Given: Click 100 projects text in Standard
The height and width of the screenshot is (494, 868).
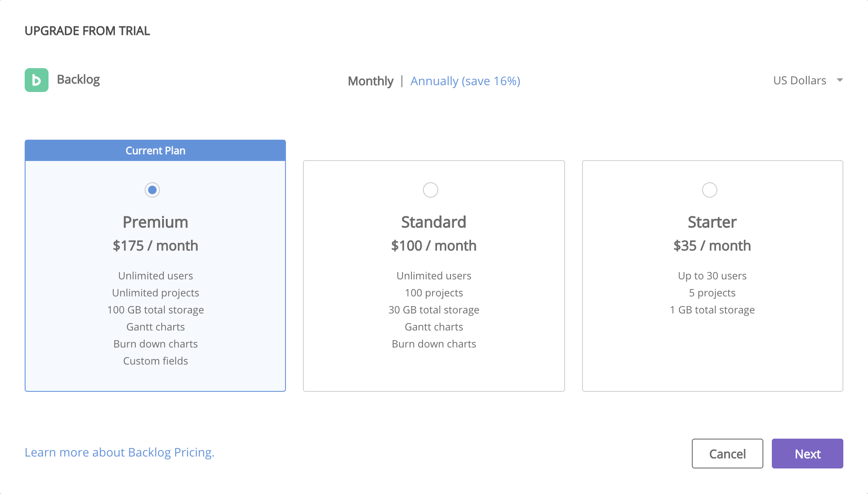Looking at the screenshot, I should [x=434, y=293].
